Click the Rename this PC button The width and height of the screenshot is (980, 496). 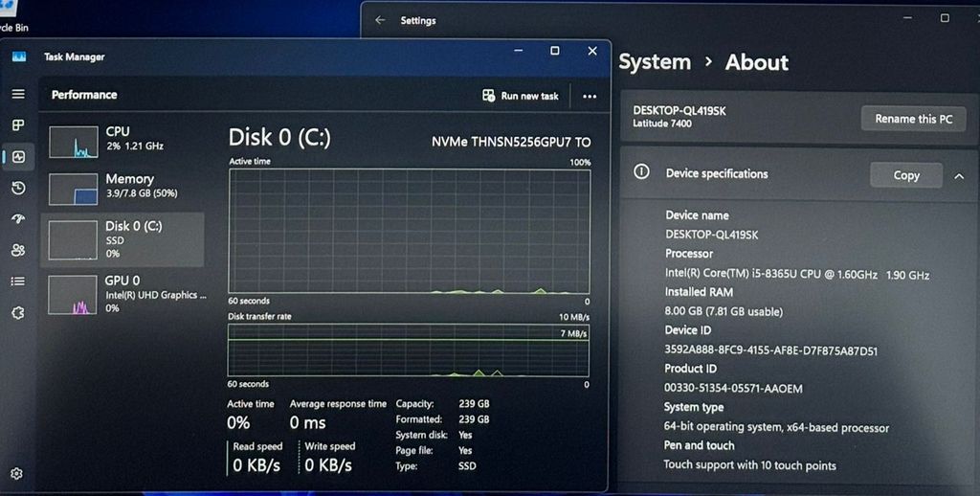(x=913, y=119)
